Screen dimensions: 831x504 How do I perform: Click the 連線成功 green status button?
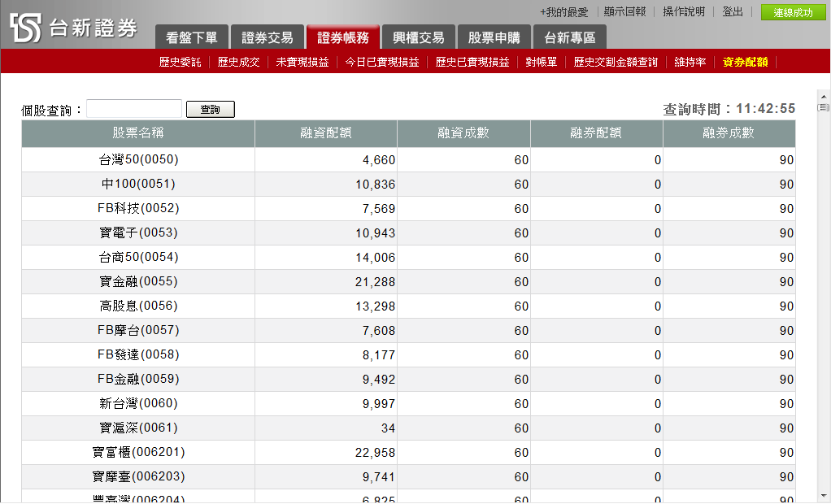[x=792, y=12]
